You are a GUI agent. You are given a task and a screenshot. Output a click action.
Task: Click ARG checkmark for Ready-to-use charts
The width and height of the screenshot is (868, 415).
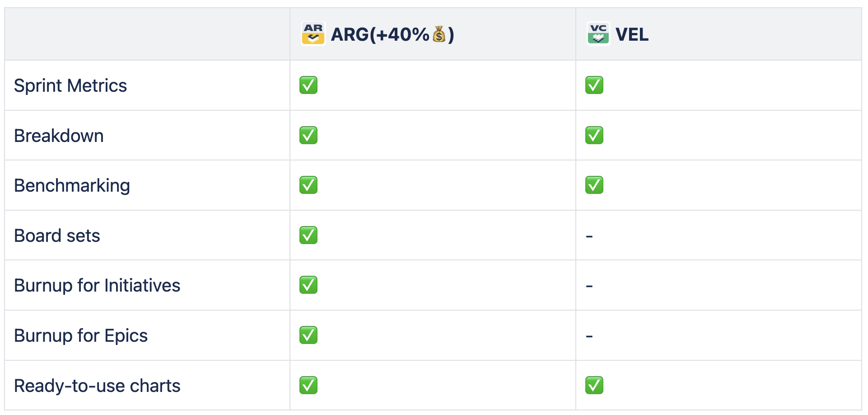[x=308, y=385]
